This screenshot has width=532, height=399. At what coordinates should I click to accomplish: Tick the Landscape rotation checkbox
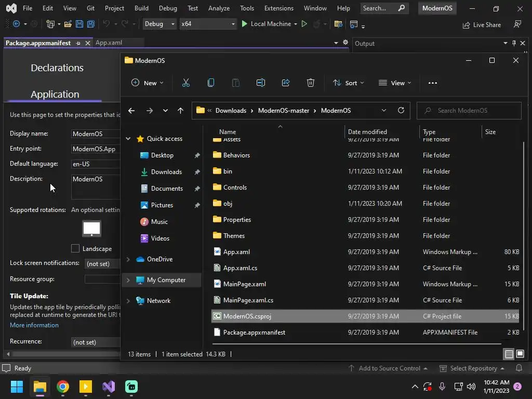(75, 248)
